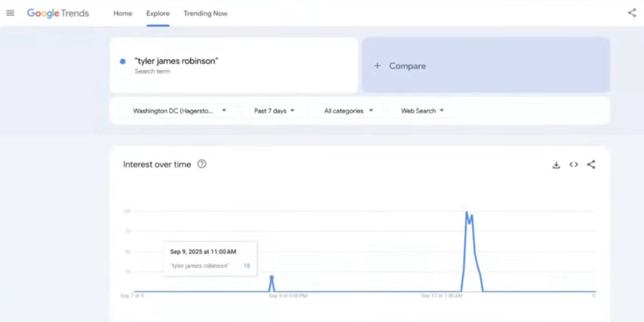
Task: Click the plus icon in Compare
Action: (x=377, y=66)
